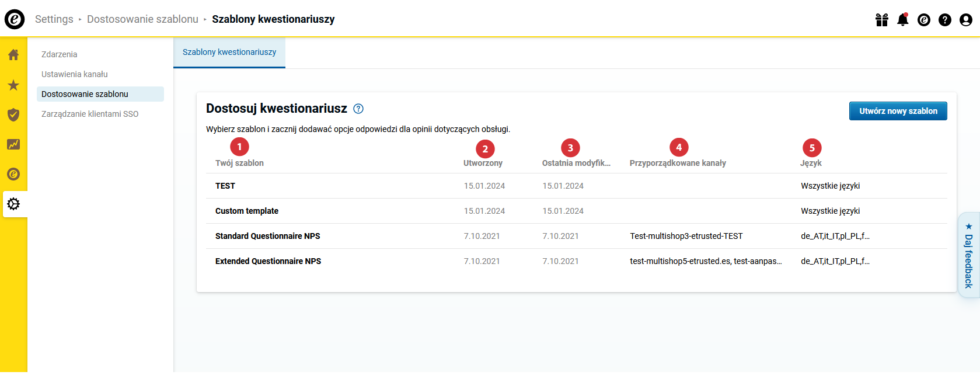
Task: Open the help question mark in the header
Action: click(945, 20)
